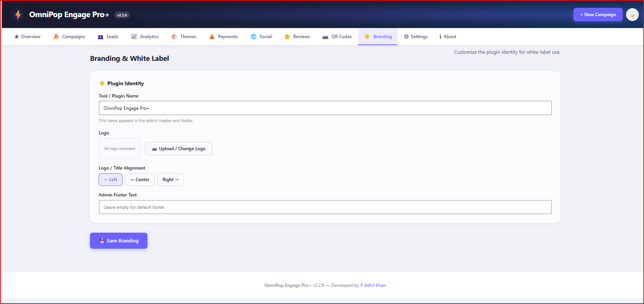Screen dimensions: 644x304
Task: Click the Analytics chart icon
Action: tap(134, 37)
